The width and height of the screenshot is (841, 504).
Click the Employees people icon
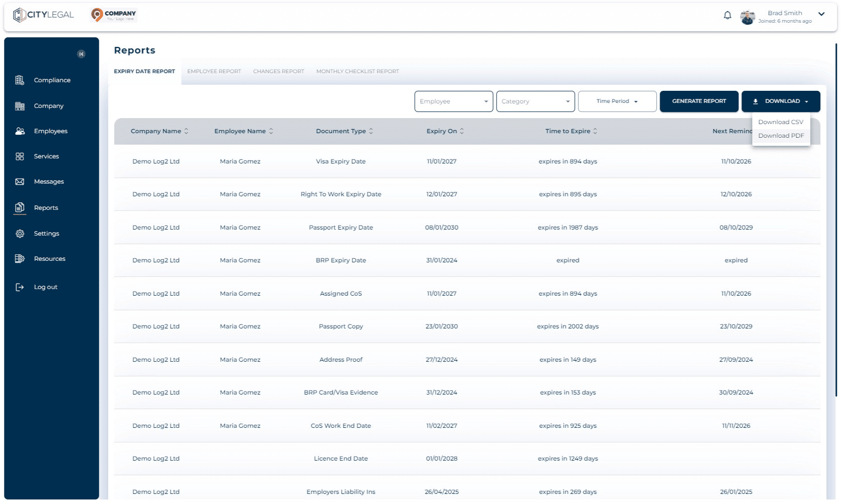pos(20,131)
